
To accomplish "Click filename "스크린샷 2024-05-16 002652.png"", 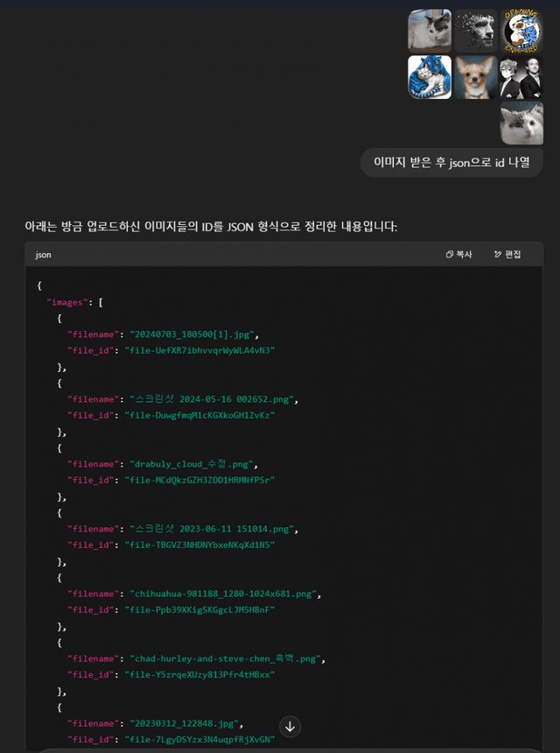I will tap(213, 399).
